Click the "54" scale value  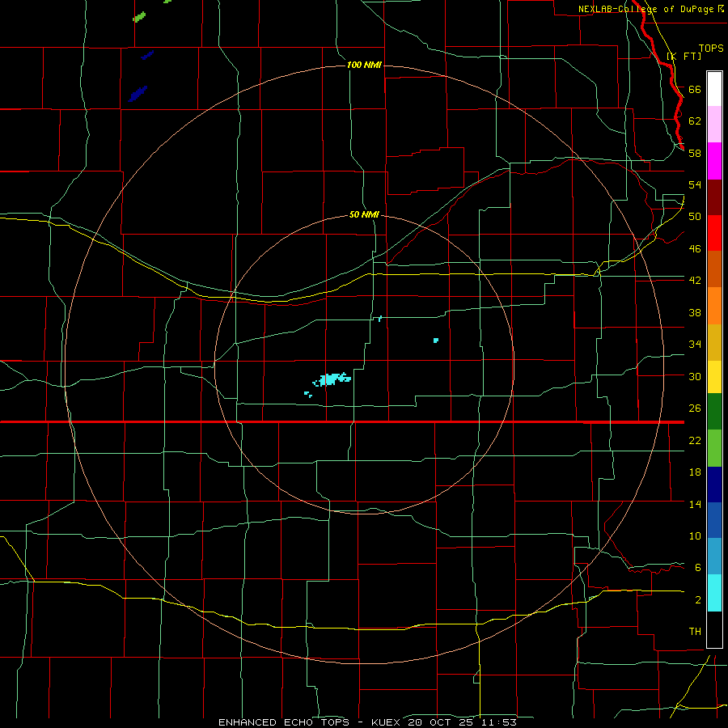(x=695, y=184)
